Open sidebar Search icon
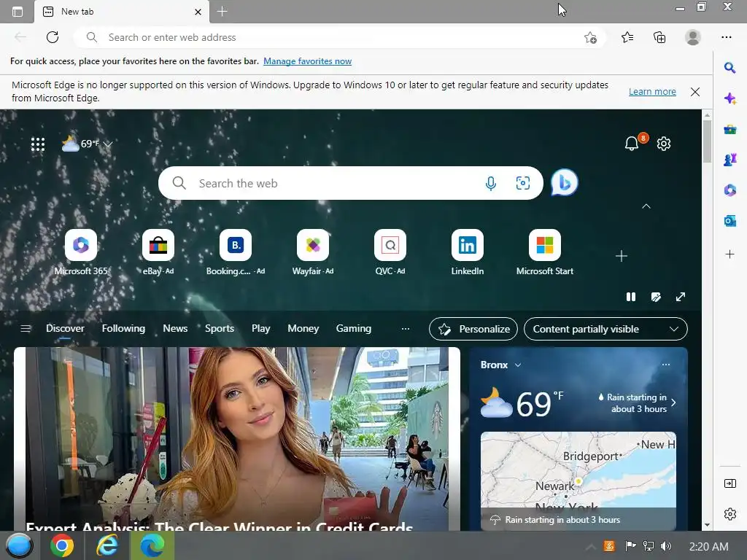Image resolution: width=747 pixels, height=560 pixels. pyautogui.click(x=729, y=68)
